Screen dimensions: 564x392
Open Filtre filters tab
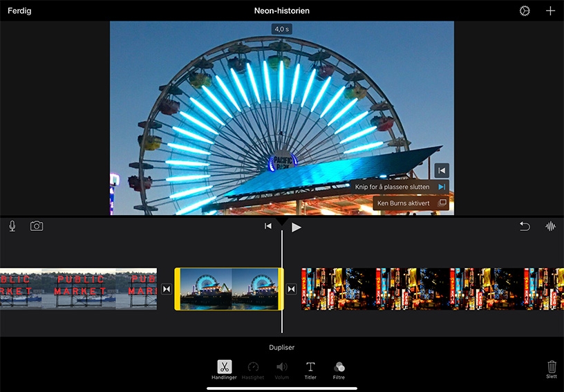coord(339,370)
